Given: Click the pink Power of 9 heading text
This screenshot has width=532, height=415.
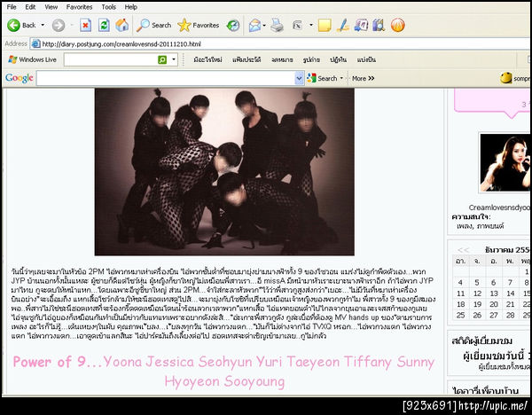Looking at the screenshot, I should [x=223, y=372].
